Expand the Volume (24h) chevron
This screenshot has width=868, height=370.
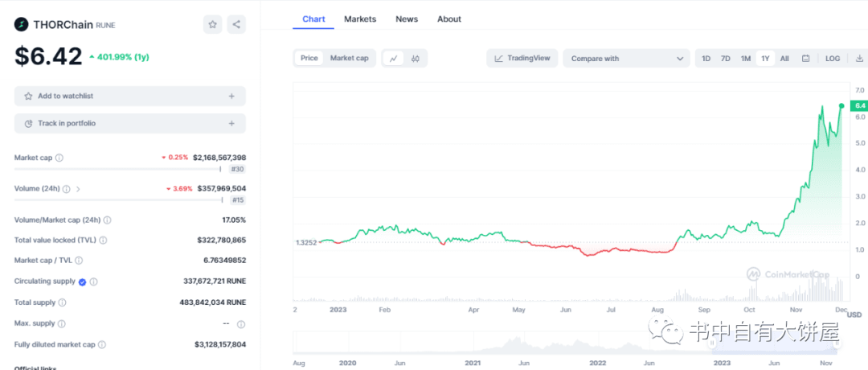pyautogui.click(x=78, y=189)
